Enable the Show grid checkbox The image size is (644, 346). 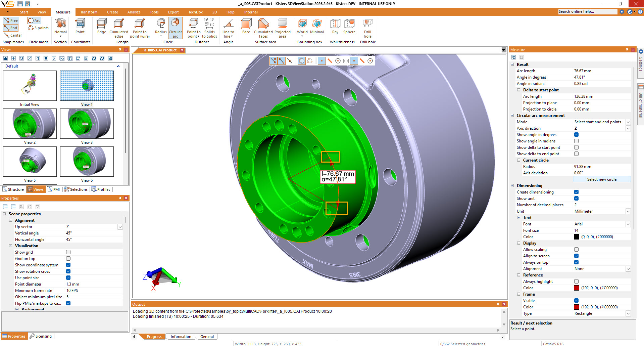68,252
